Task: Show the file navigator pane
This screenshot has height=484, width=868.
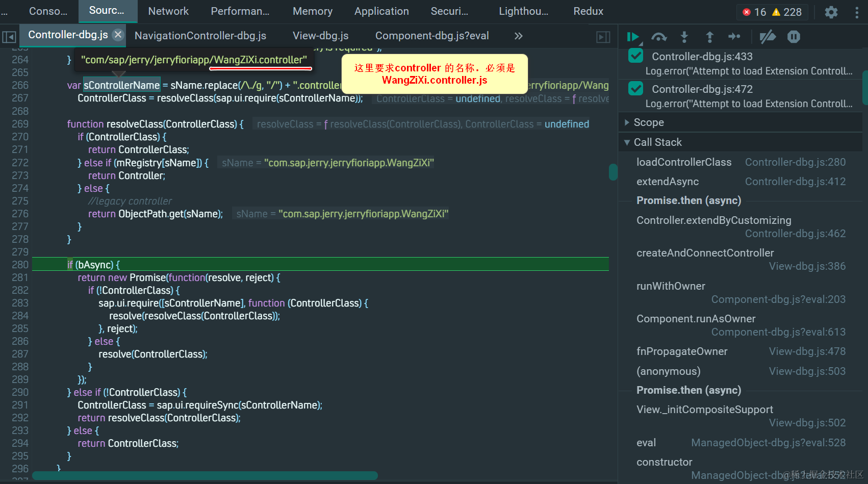Action: click(x=9, y=37)
